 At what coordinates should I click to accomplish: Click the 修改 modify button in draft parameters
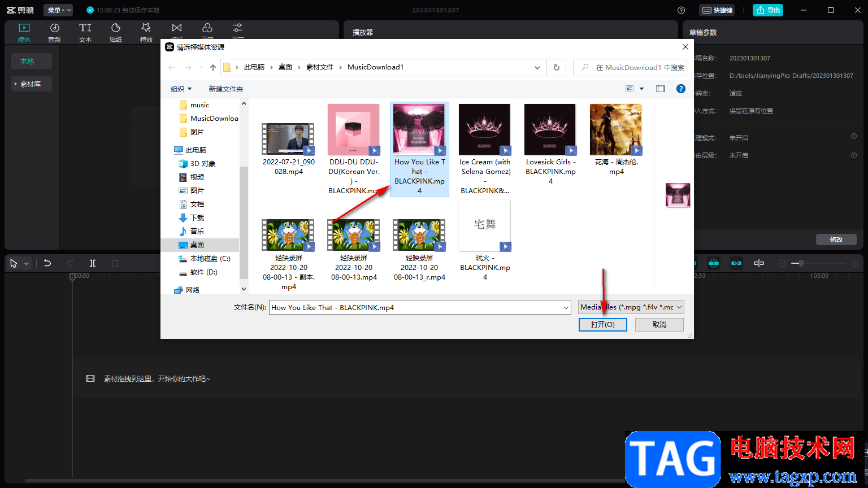point(836,239)
